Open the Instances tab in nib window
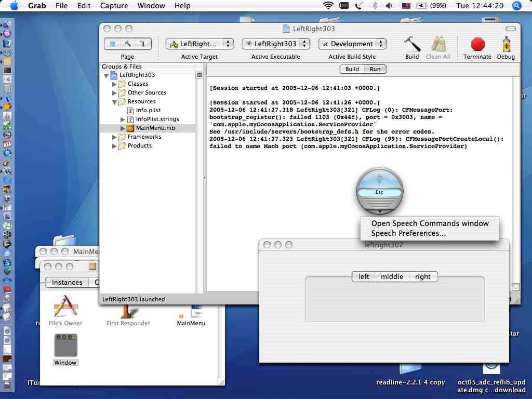The image size is (532, 399). 67,282
